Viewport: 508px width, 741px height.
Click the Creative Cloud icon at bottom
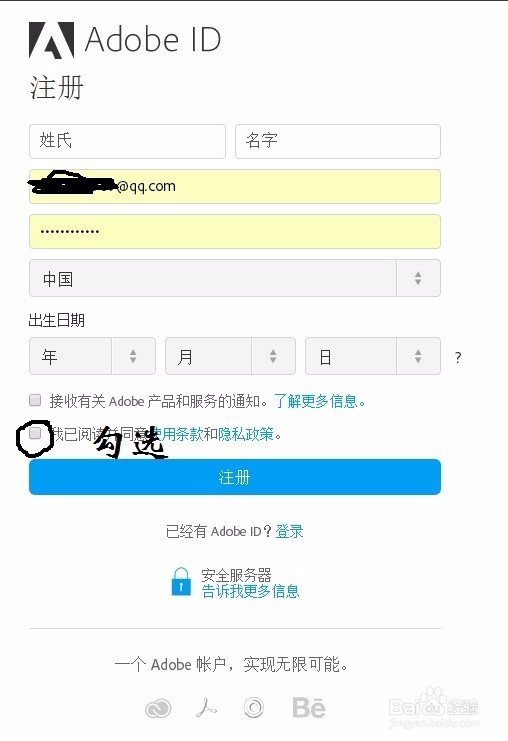click(x=158, y=709)
